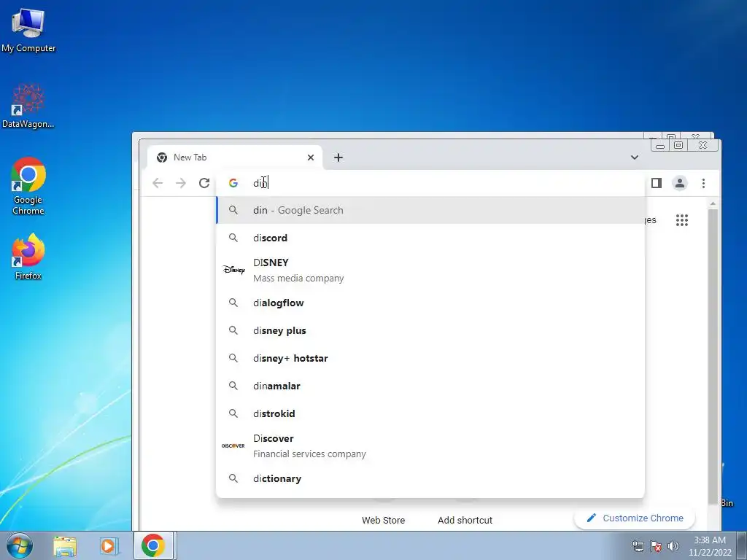Image resolution: width=747 pixels, height=560 pixels.
Task: Click the Action Center flag icon
Action: 656,546
